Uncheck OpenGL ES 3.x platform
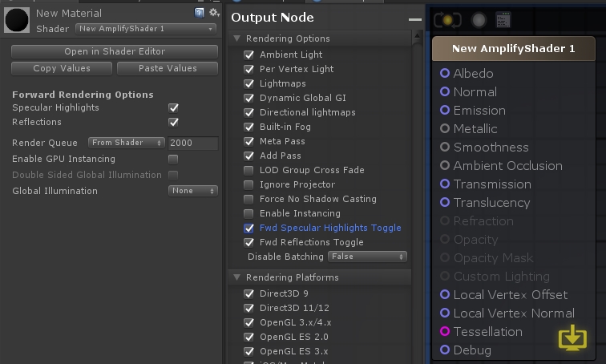606x364 pixels. [x=248, y=351]
